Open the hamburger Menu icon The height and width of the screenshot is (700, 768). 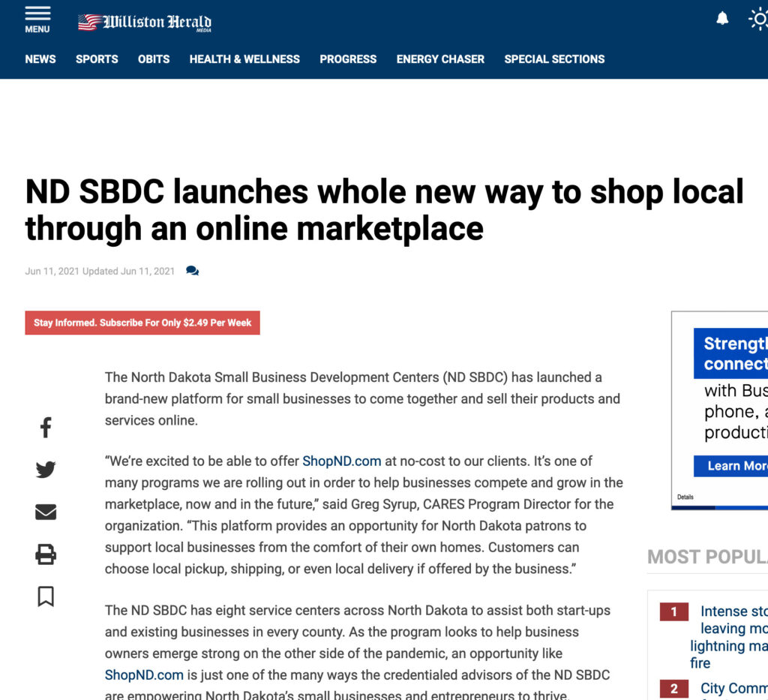[37, 20]
